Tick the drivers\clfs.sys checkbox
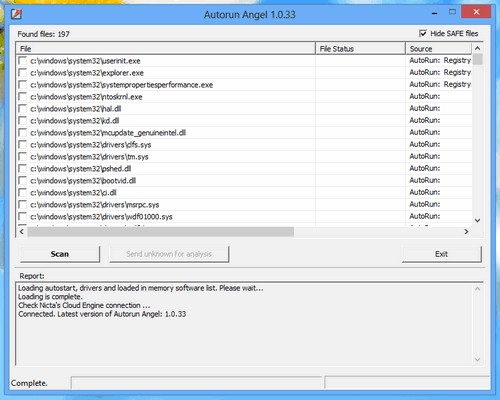 point(23,145)
